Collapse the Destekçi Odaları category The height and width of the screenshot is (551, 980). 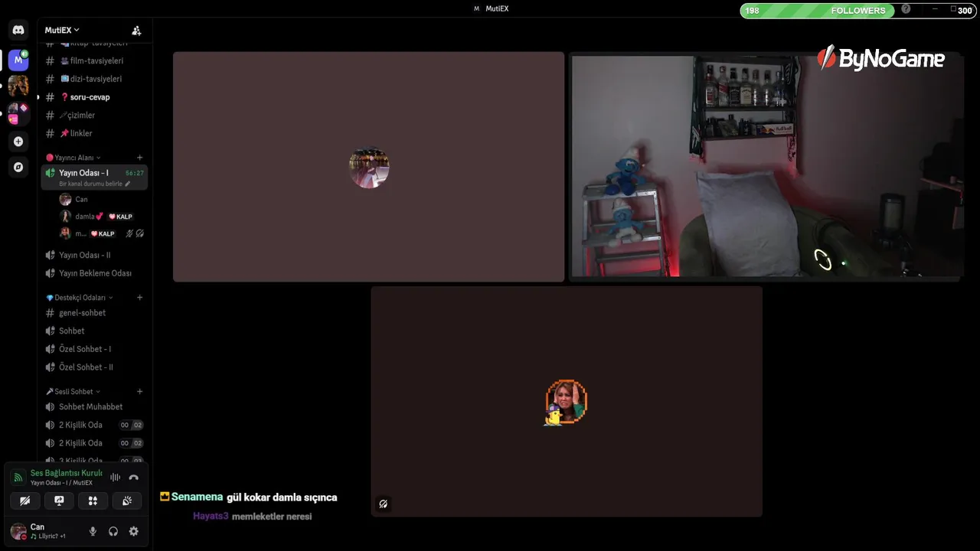(79, 298)
